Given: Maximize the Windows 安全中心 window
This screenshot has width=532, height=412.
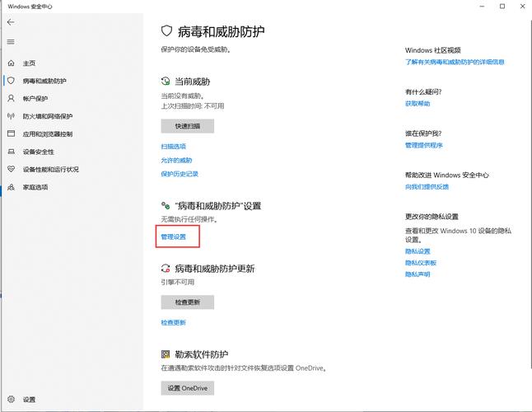Looking at the screenshot, I should coord(502,7).
